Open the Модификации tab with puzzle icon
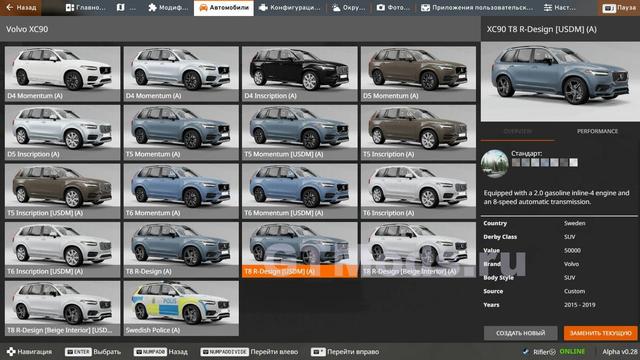640x360 pixels. pos(168,8)
